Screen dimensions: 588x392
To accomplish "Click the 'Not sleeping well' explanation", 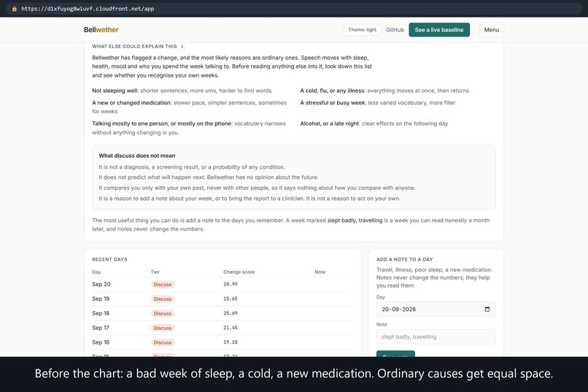I will 182,91.
